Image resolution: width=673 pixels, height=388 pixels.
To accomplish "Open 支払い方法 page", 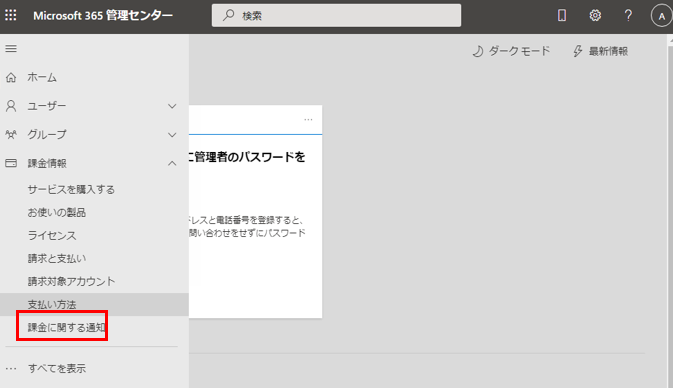I will pos(94,304).
